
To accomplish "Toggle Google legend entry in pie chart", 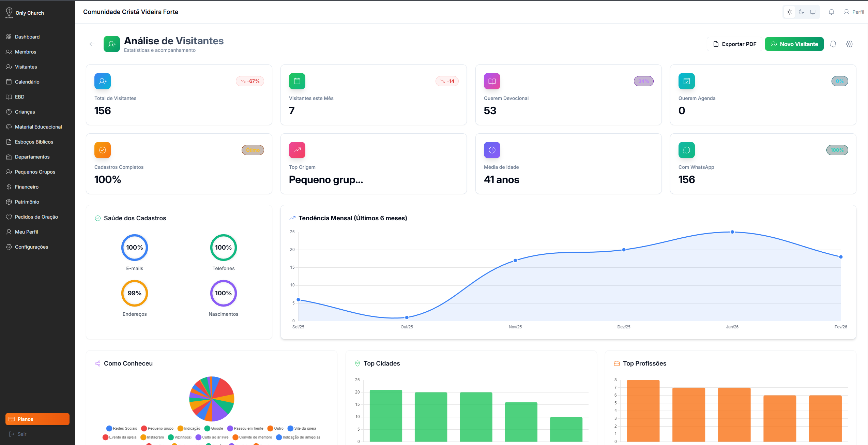I will (214, 428).
